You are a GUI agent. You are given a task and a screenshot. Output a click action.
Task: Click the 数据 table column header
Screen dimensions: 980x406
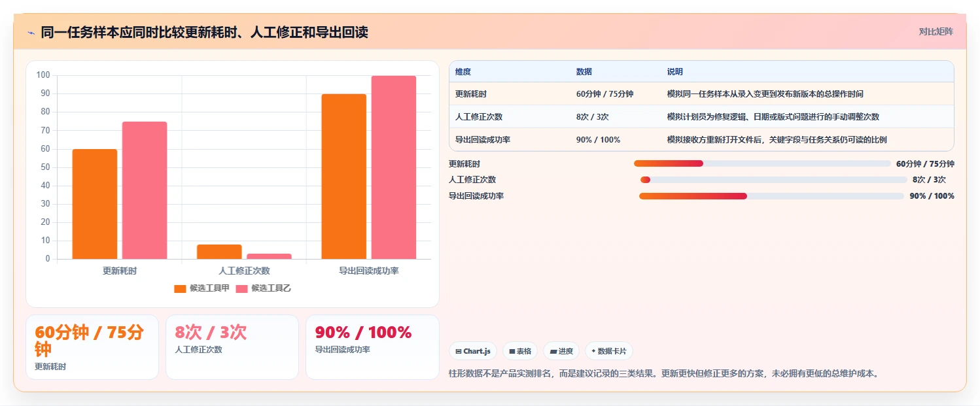[584, 72]
